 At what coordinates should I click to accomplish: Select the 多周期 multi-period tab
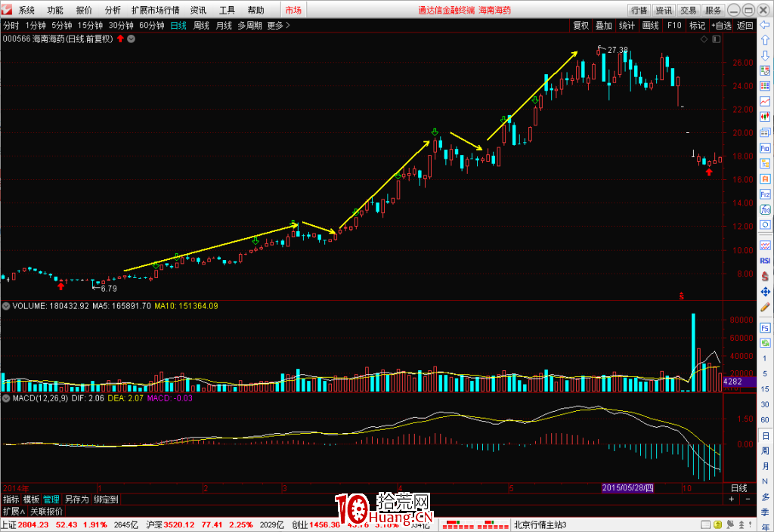coord(249,25)
